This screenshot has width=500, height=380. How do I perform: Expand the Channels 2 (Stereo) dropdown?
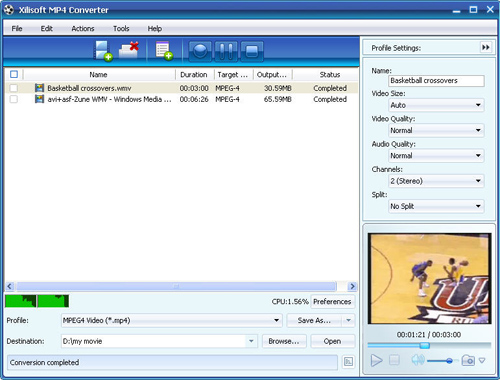coord(436,181)
